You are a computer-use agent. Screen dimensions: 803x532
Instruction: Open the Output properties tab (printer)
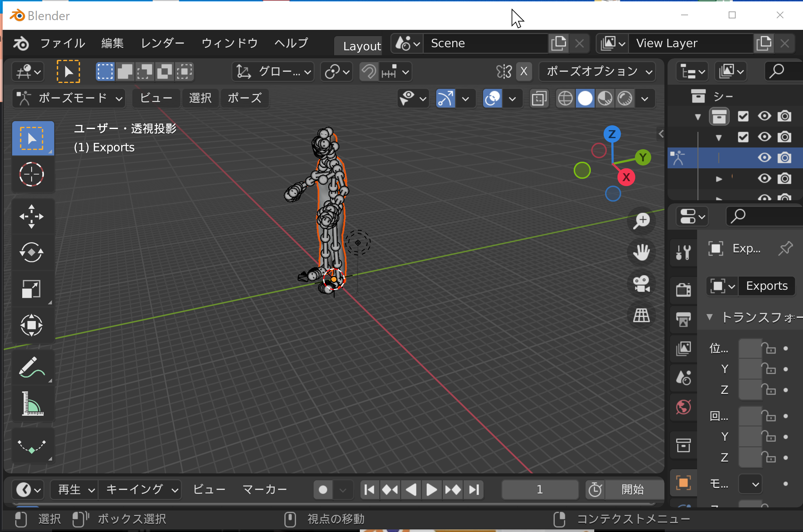click(x=683, y=319)
